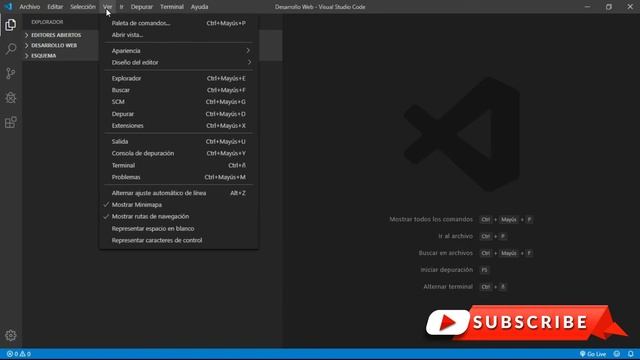Choose Abrir vista menu entry
The image size is (640, 360).
coord(179,35)
